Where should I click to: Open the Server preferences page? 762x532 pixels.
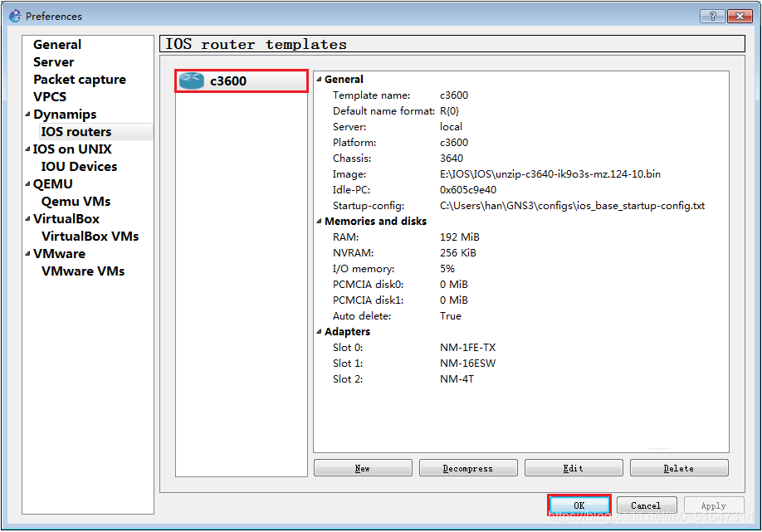53,62
